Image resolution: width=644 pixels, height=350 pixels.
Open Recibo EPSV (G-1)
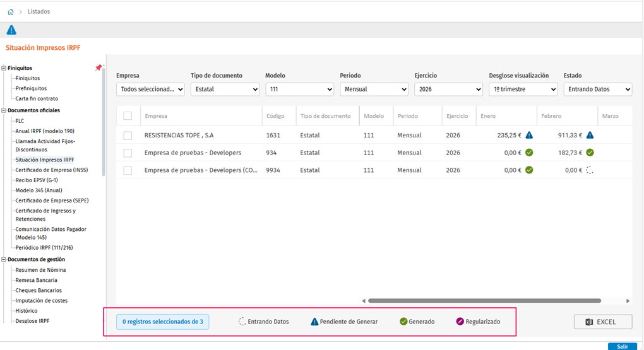coord(37,180)
